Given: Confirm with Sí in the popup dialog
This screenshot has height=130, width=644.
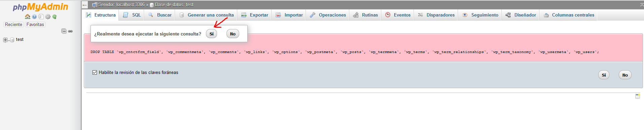Looking at the screenshot, I should pyautogui.click(x=212, y=34).
